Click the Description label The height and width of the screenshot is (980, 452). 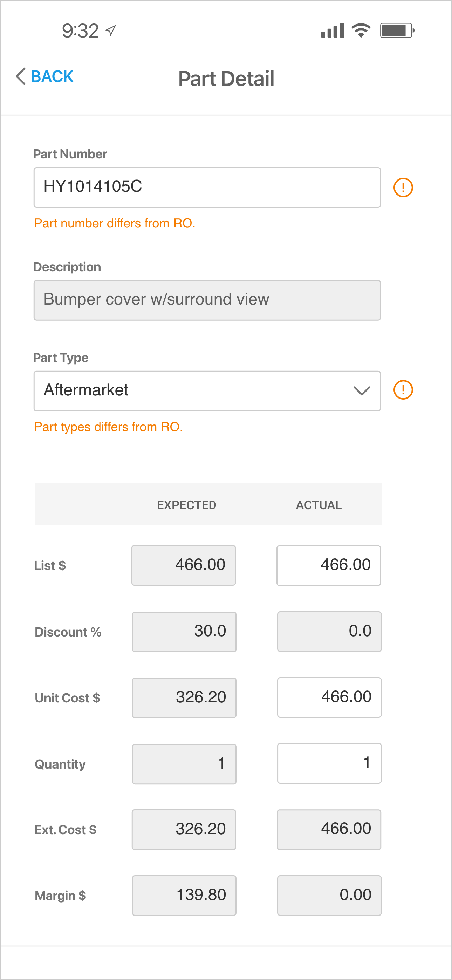pyautogui.click(x=67, y=267)
